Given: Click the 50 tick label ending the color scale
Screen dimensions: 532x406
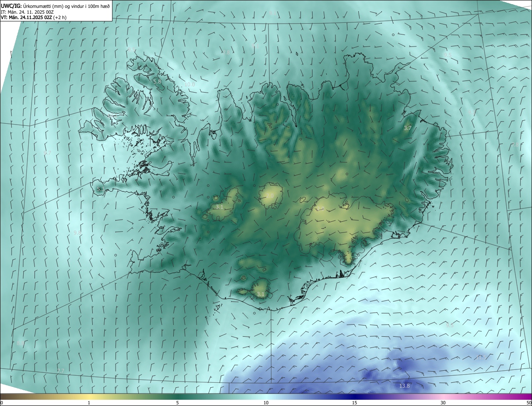Looking at the screenshot, I should pos(529,403).
